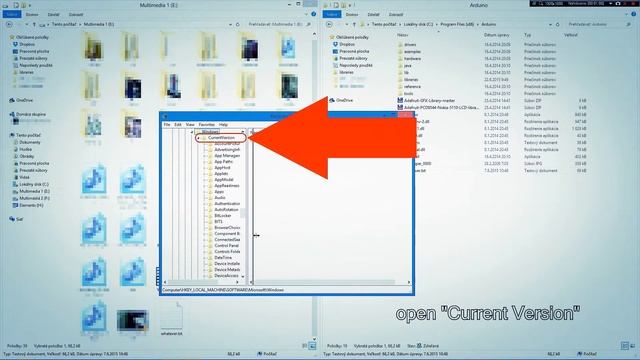Click the AutoRotation folder icon in registry tree
The image size is (640, 360).
211,209
